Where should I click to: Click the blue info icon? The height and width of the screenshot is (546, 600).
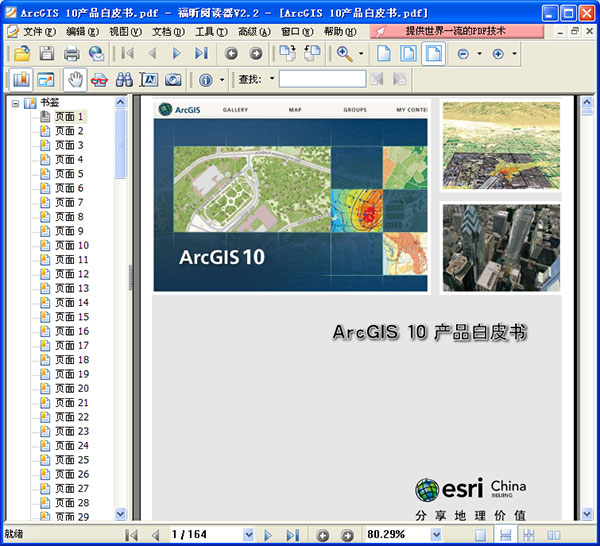206,80
